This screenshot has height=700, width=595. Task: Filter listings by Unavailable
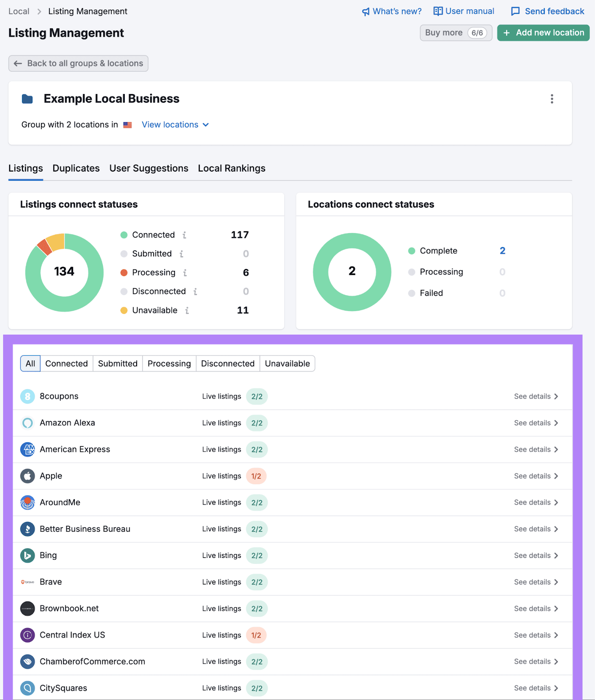287,364
